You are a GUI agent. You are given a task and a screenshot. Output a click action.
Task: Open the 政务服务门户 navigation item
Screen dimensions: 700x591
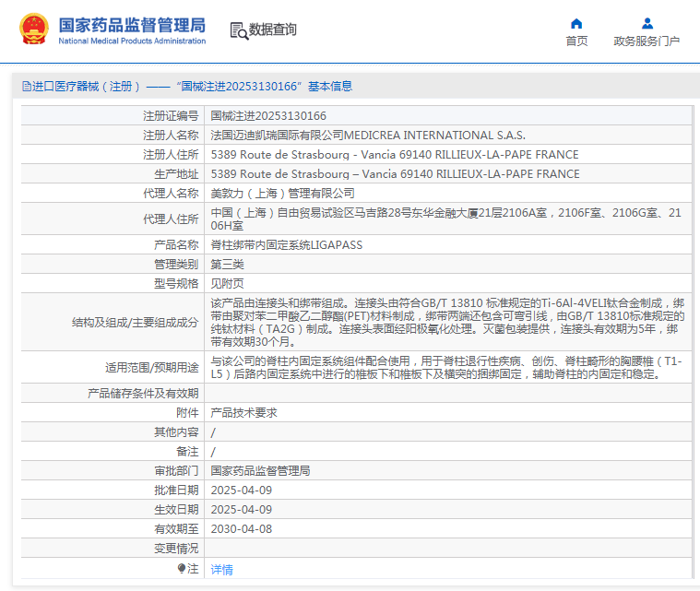(647, 41)
